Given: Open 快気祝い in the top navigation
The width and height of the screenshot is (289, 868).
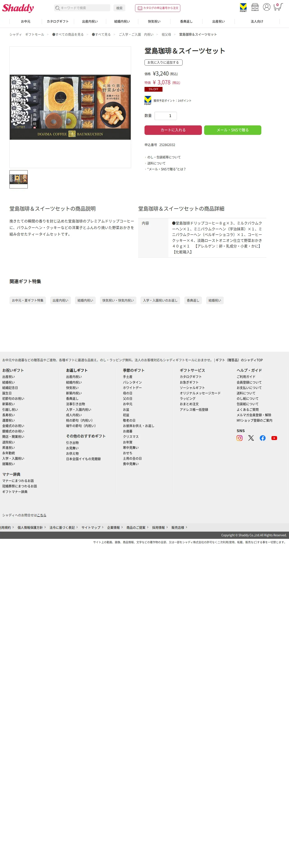Looking at the screenshot, I should [154, 22].
